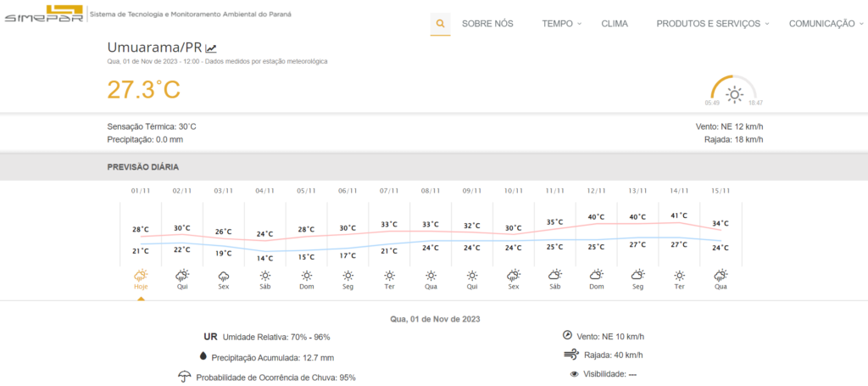Click the 27.3°C current temperature
868x386 pixels.
coord(144,90)
